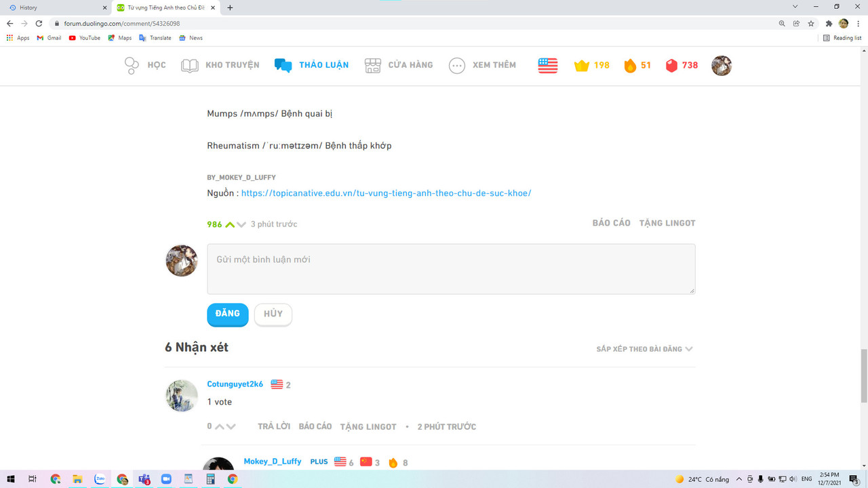Open Microsoft Teams from taskbar

144,479
